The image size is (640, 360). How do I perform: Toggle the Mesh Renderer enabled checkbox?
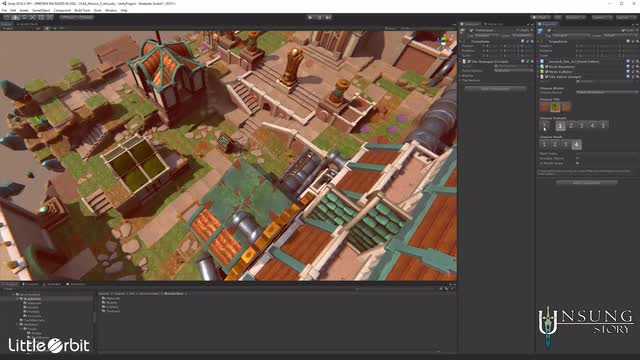coord(547,67)
